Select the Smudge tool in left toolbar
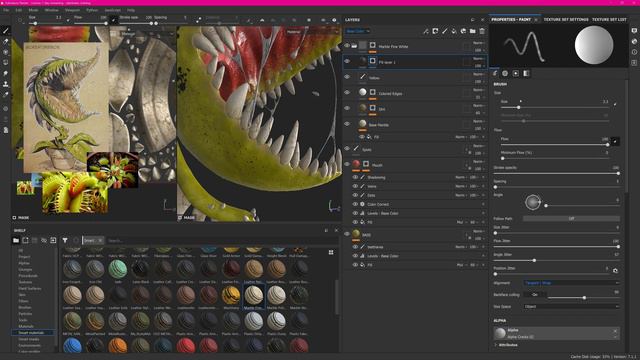The image size is (640, 360). click(x=6, y=73)
